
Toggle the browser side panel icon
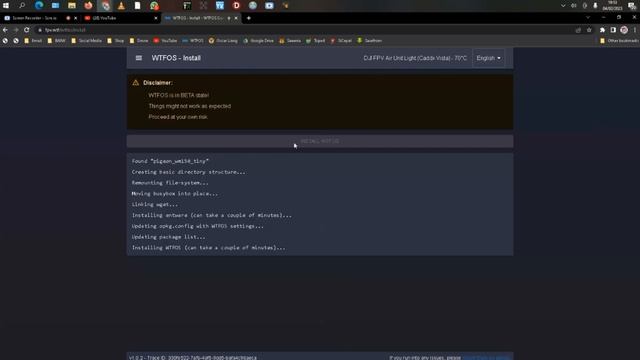[x=613, y=30]
